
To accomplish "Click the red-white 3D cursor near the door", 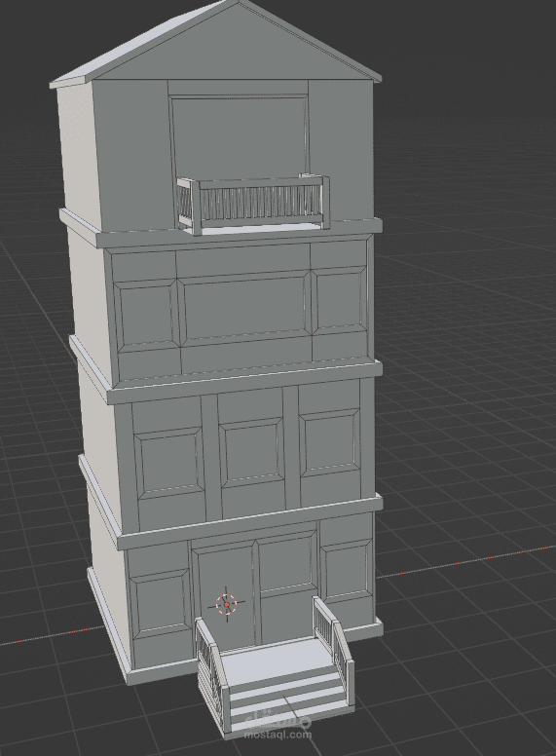I will [227, 604].
